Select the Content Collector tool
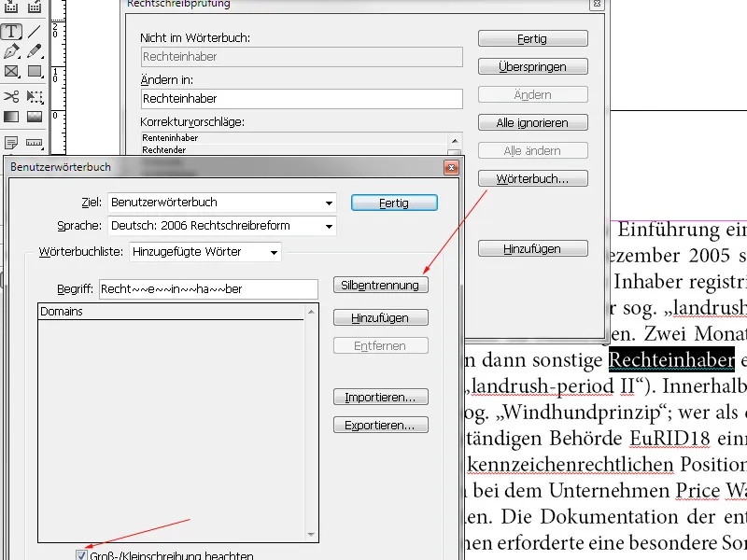The image size is (747, 560). 11,7
